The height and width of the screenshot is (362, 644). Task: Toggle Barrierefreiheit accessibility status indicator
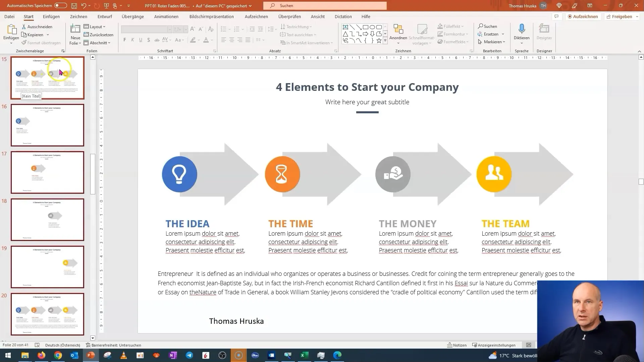point(113,345)
